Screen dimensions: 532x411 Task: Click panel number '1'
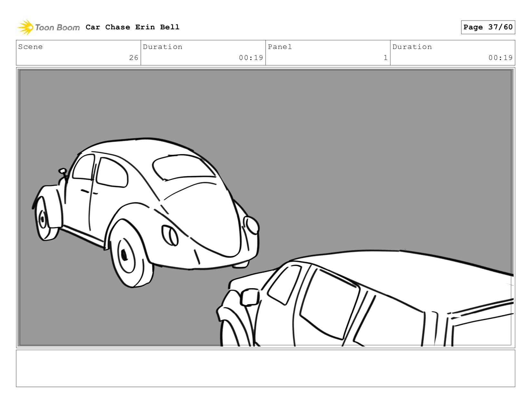[385, 58]
